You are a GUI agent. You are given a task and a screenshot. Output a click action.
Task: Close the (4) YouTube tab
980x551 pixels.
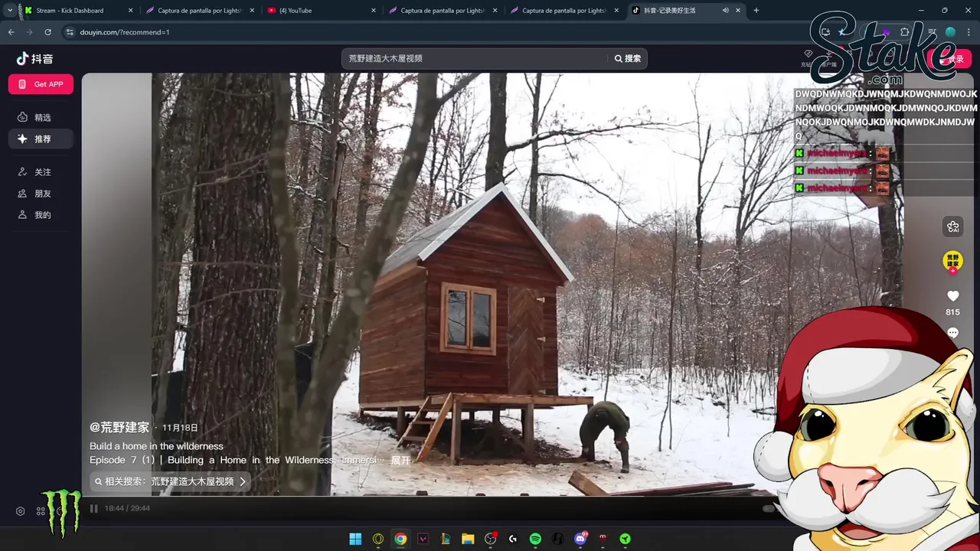point(374,11)
